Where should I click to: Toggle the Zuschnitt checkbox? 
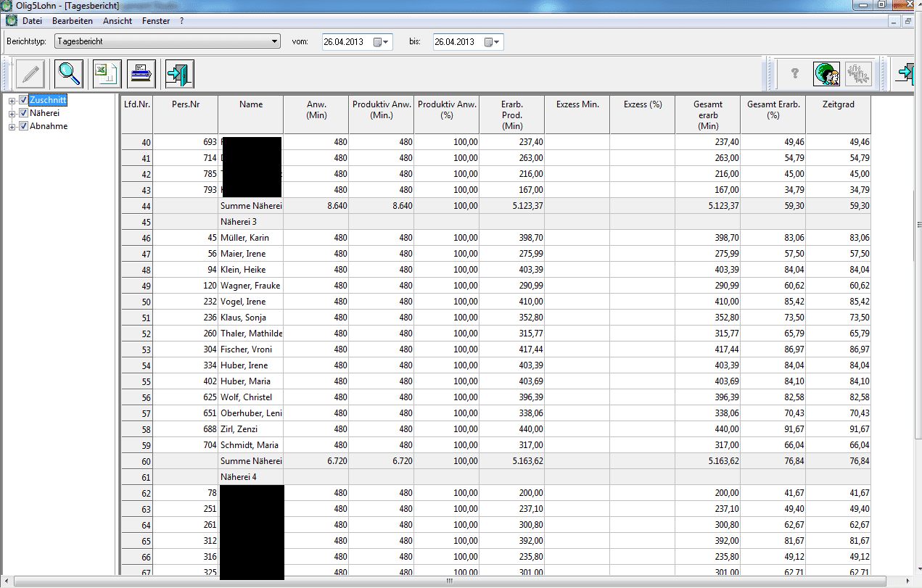23,100
